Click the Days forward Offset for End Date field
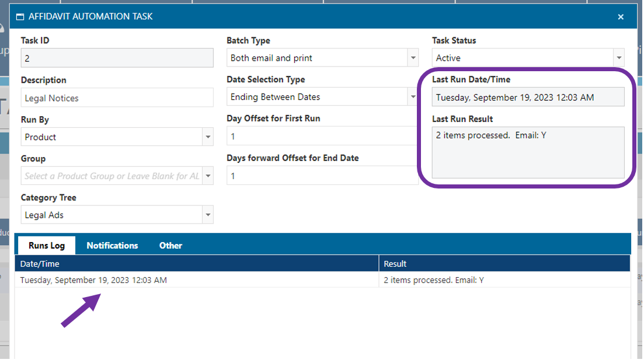The image size is (644, 363). point(321,176)
